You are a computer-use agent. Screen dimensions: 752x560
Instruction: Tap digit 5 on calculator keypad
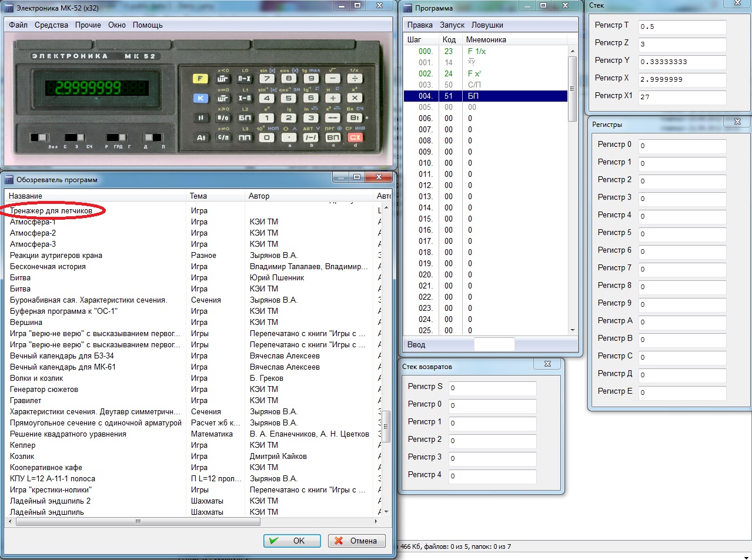pos(289,98)
